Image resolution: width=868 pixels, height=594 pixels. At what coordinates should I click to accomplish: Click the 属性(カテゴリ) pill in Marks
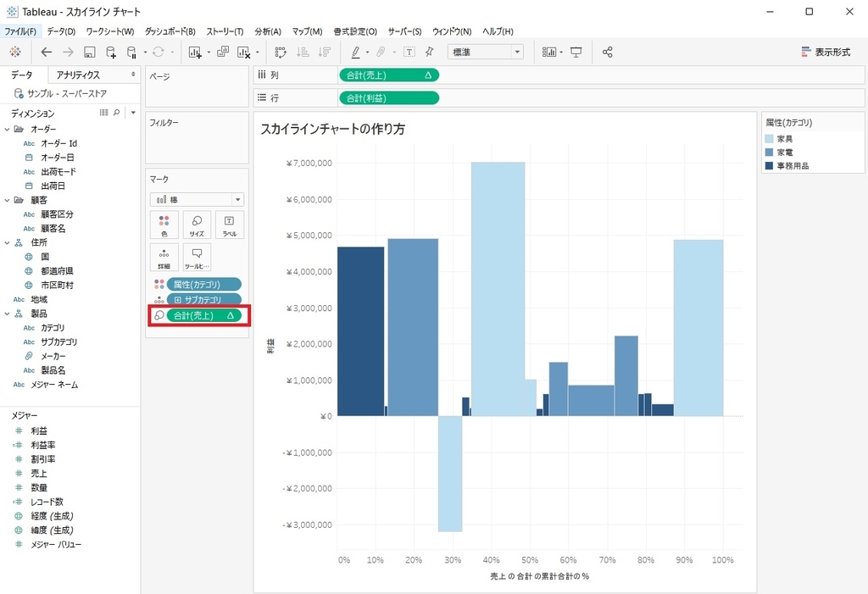point(203,284)
